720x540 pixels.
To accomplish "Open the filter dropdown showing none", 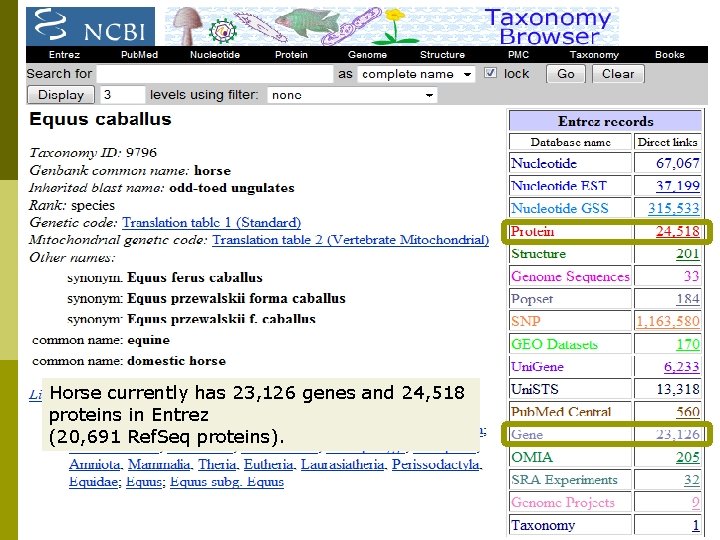I will click(x=352, y=95).
